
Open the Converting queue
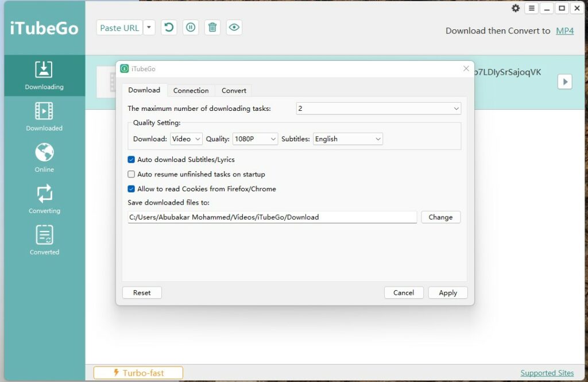[44, 199]
